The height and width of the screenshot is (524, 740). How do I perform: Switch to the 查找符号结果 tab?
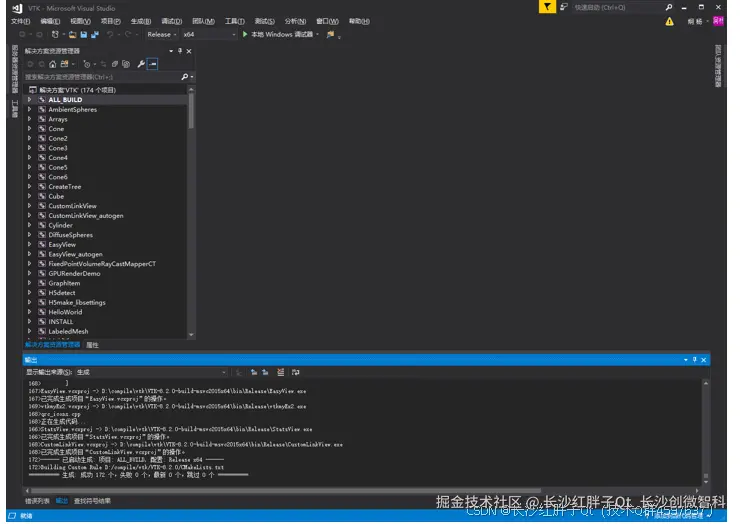[x=92, y=501]
